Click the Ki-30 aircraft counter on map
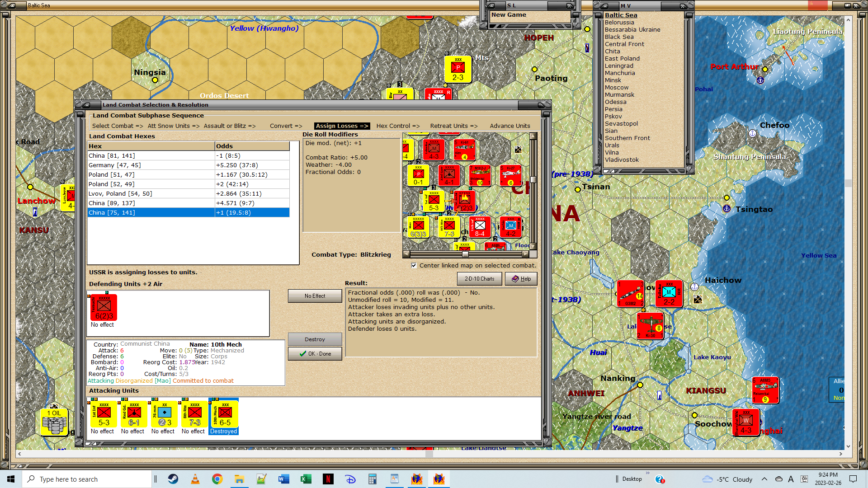This screenshot has height=488, width=868. point(651,326)
